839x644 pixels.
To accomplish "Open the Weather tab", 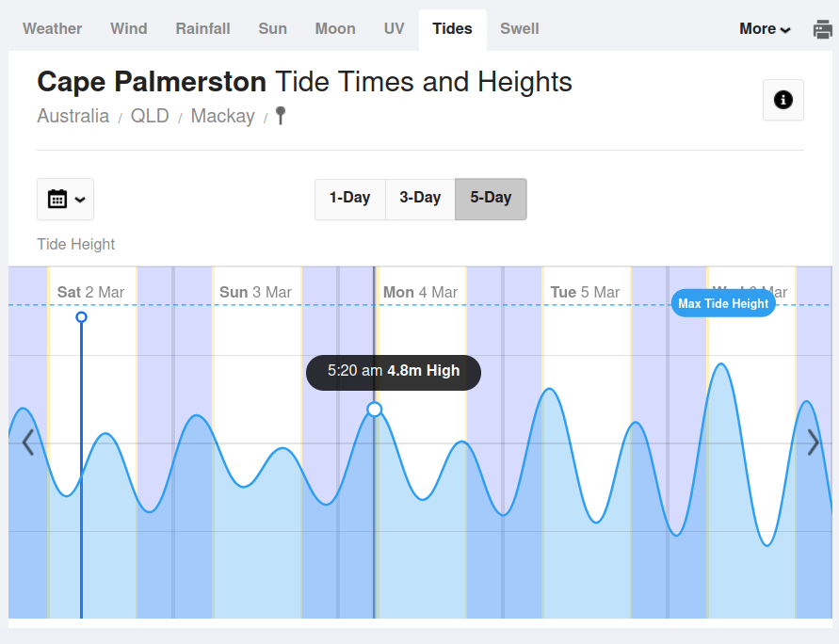I will pos(53,29).
